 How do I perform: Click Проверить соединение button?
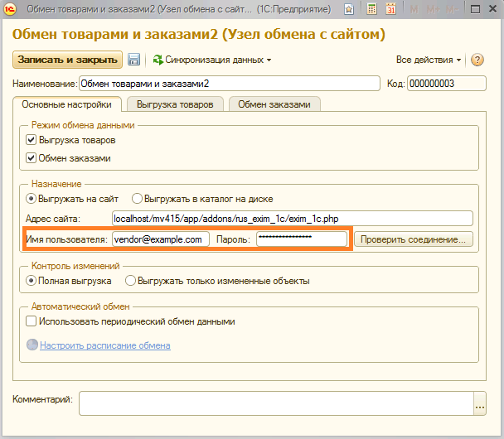(x=414, y=239)
